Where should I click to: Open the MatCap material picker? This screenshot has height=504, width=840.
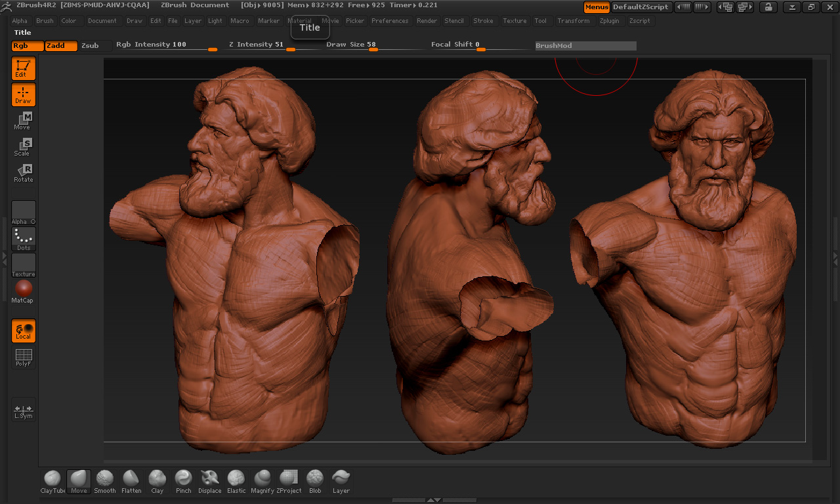click(x=23, y=291)
